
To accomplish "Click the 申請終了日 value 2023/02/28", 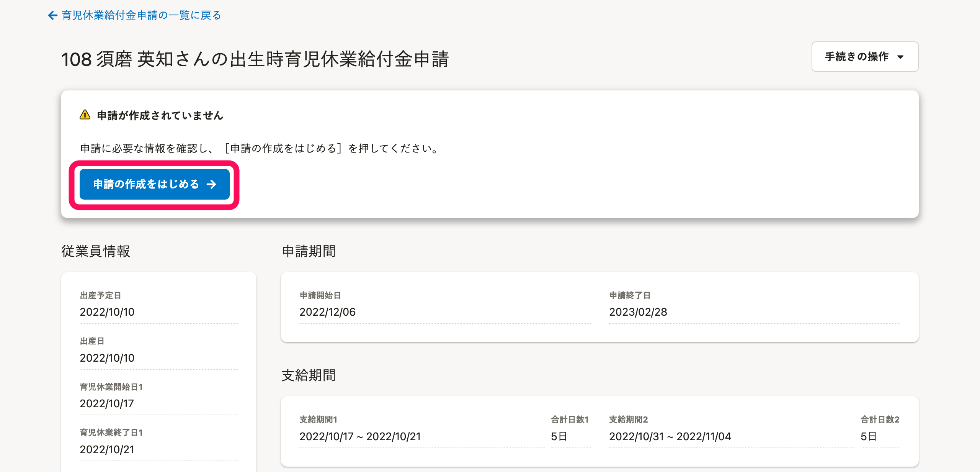I will point(638,312).
